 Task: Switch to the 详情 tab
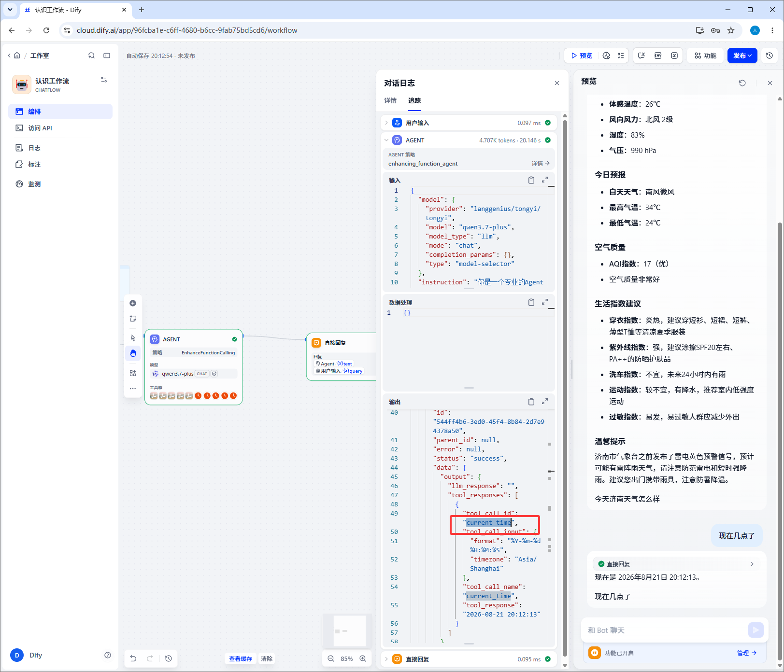coord(390,100)
